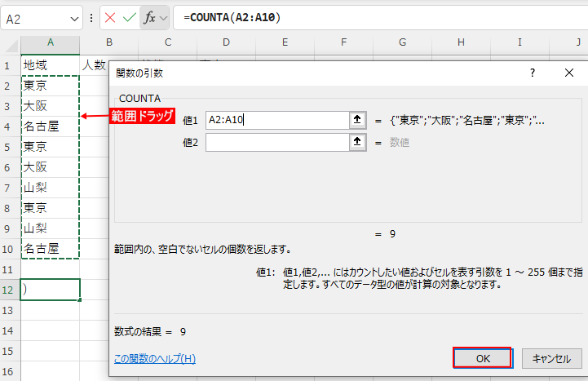The width and height of the screenshot is (588, 381).
Task: Confirm formula with green checkmark icon
Action: 130,18
